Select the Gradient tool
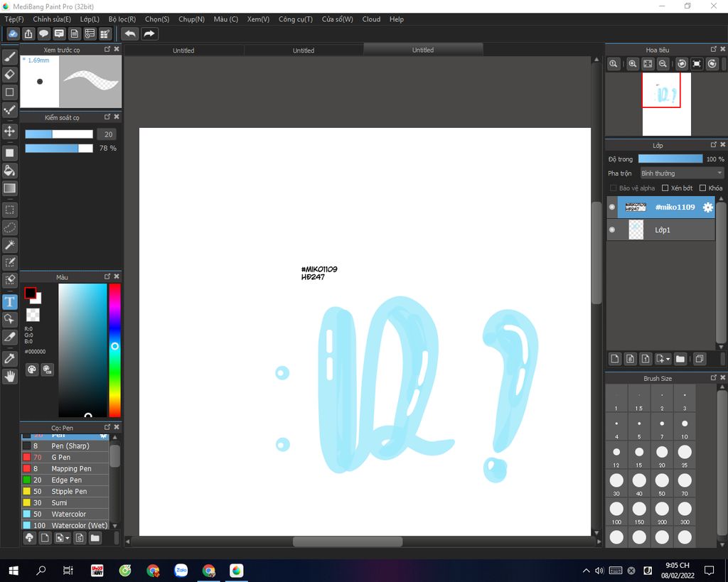 [x=9, y=188]
